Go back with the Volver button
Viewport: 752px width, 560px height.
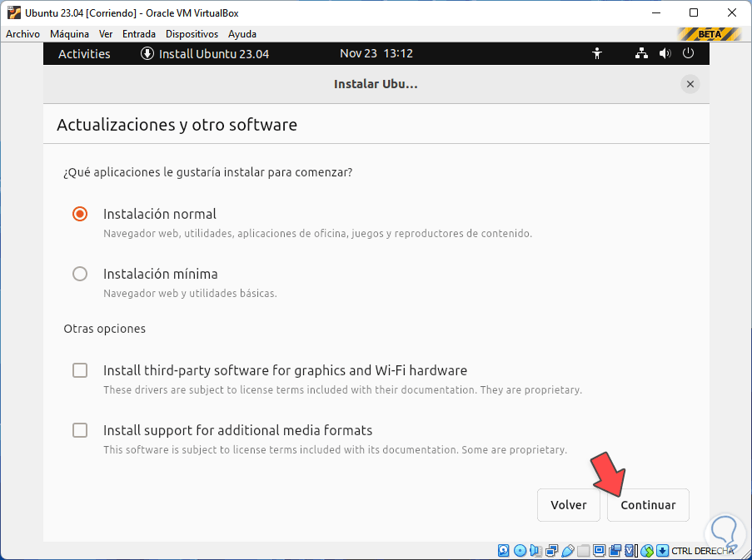(568, 505)
